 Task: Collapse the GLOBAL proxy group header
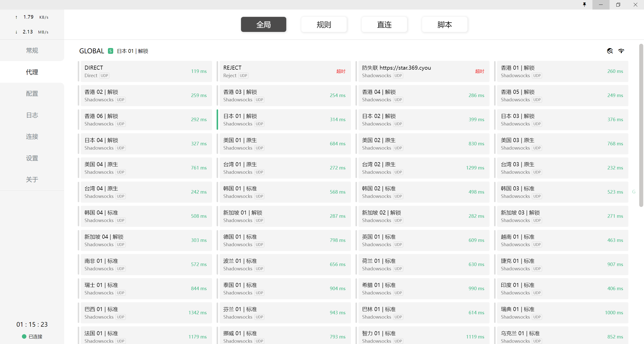92,51
